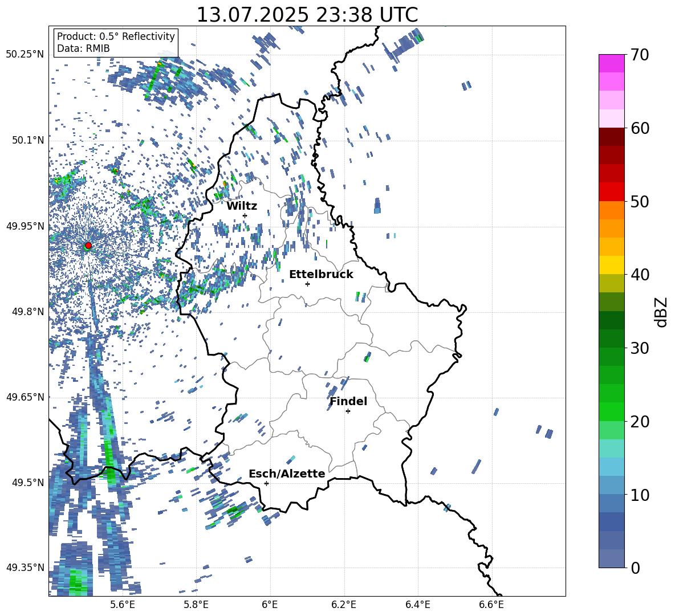Image resolution: width=675 pixels, height=616 pixels.
Task: Click the 5.8°E longitude label
Action: tap(196, 605)
